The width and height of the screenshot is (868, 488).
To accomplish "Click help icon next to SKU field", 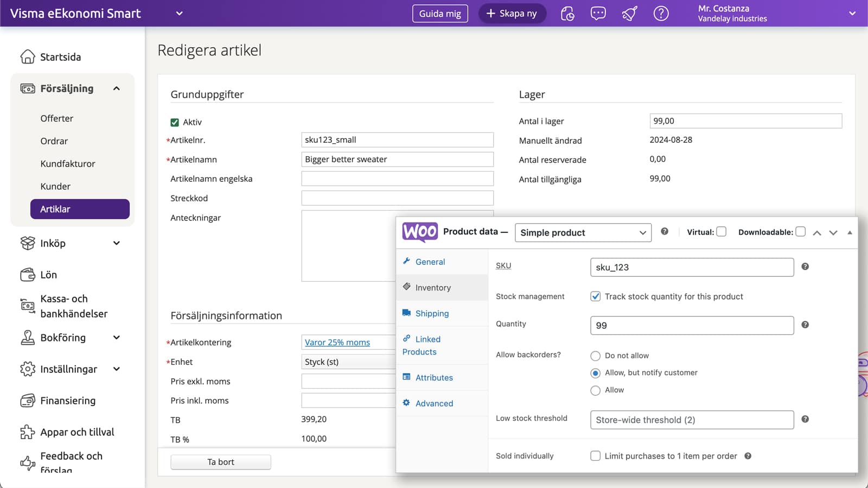I will 805,267.
